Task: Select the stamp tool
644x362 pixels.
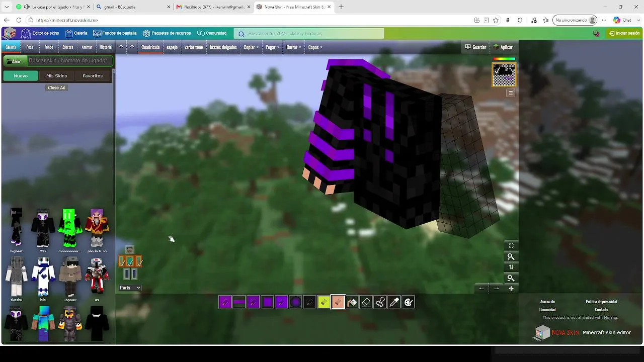Action: coord(380,302)
